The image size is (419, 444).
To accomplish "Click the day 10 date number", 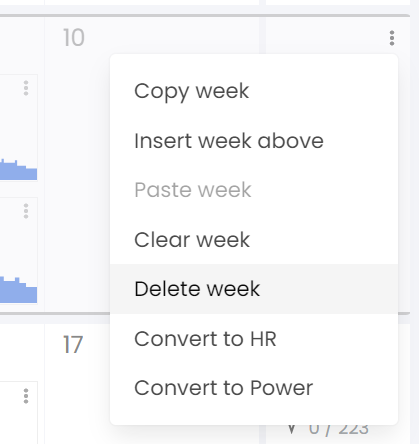I will pyautogui.click(x=74, y=37).
